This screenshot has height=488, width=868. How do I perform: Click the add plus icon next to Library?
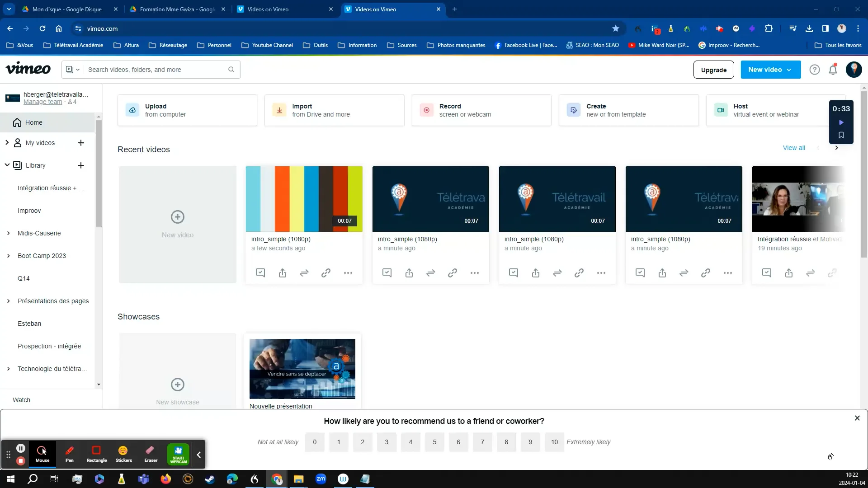pos(81,165)
